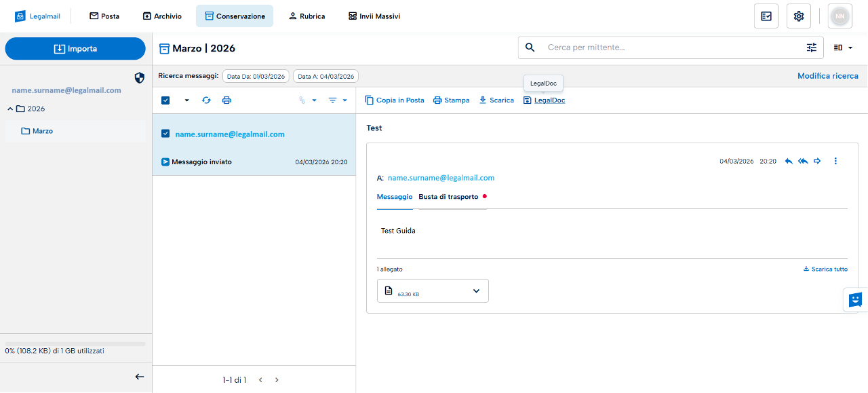868x393 pixels.
Task: Open the message filter dropdown
Action: (337, 100)
